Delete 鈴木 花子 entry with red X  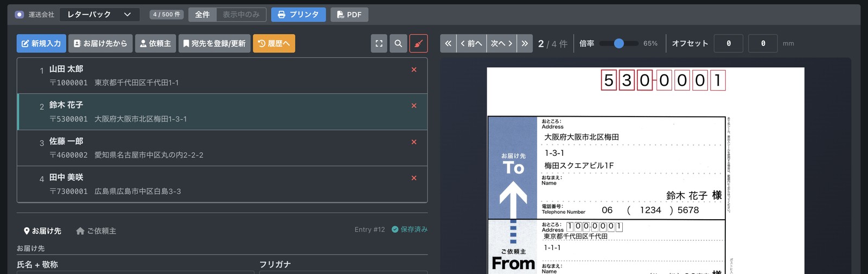414,106
